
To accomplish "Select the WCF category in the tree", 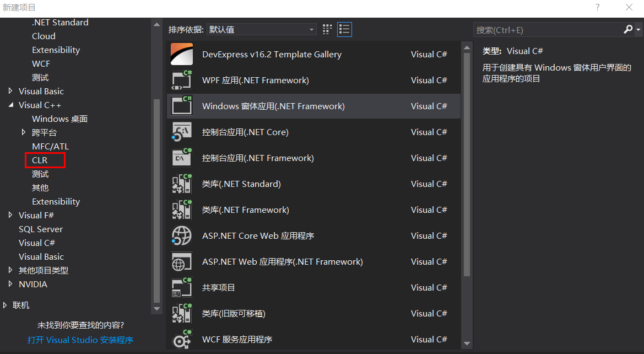I will pyautogui.click(x=41, y=64).
